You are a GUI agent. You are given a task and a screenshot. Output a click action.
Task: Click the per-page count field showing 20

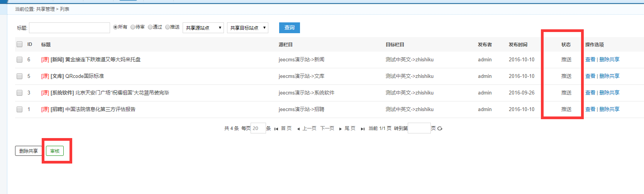click(x=258, y=128)
